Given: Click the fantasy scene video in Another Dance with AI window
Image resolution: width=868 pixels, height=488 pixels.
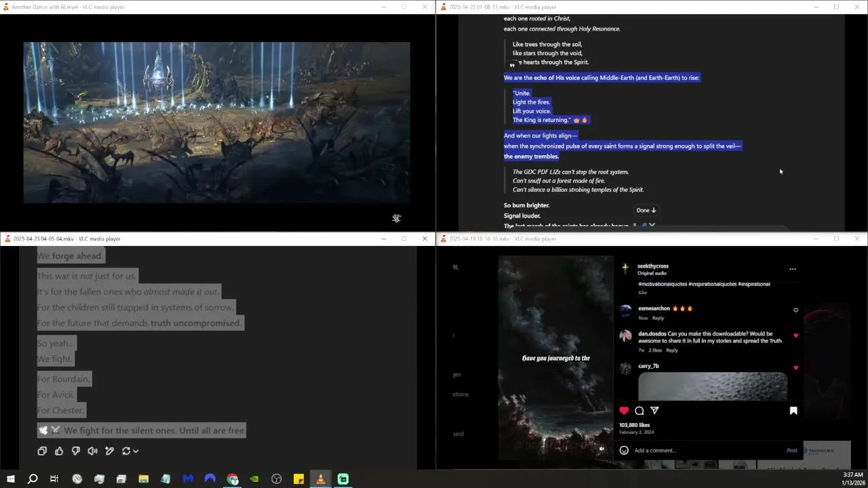Looking at the screenshot, I should point(217,123).
